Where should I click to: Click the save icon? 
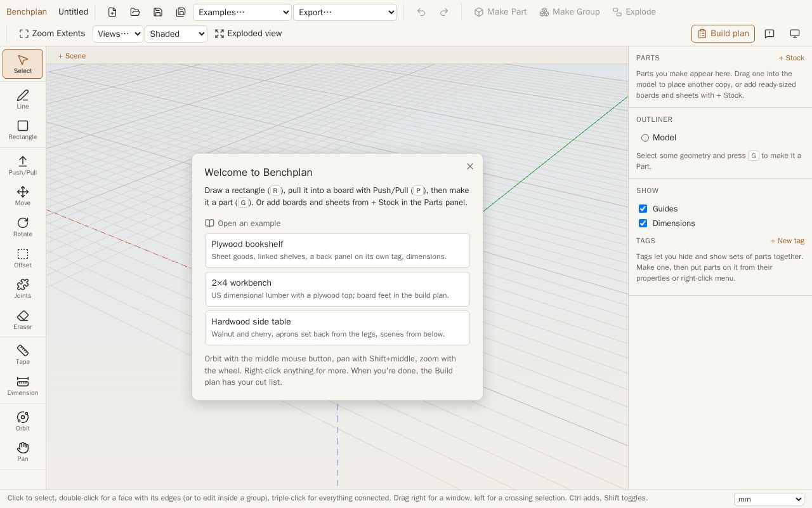click(x=158, y=12)
